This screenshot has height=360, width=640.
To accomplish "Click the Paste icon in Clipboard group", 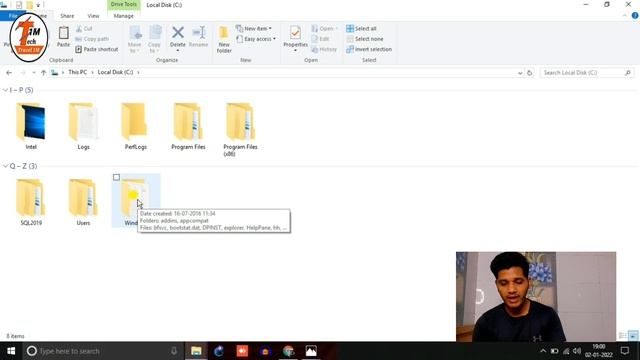I will pyautogui.click(x=63, y=33).
